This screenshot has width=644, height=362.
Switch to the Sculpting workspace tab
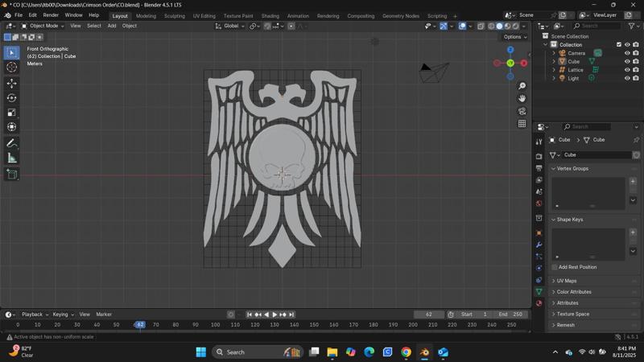[174, 15]
